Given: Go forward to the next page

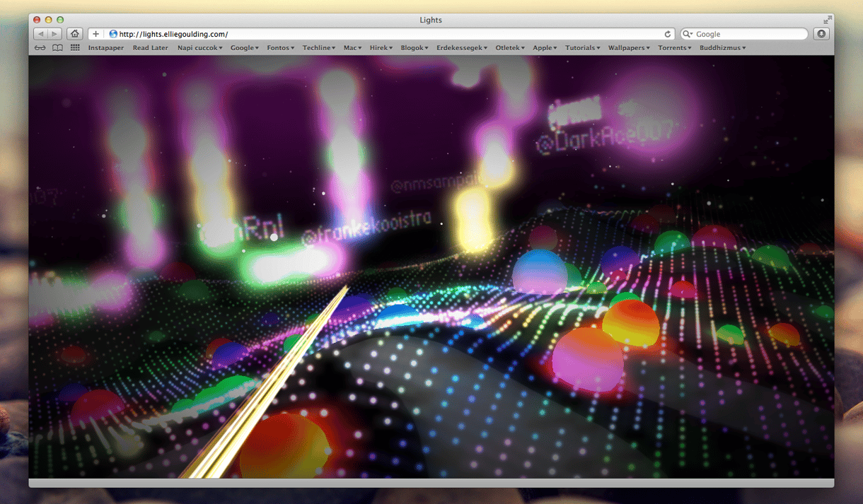Looking at the screenshot, I should (54, 34).
